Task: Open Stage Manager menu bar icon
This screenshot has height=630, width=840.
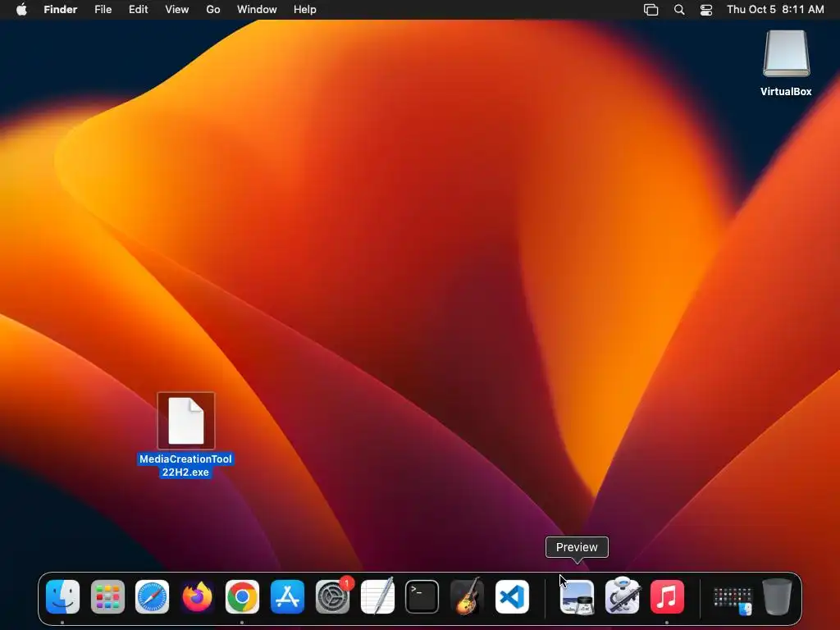Action: click(651, 10)
